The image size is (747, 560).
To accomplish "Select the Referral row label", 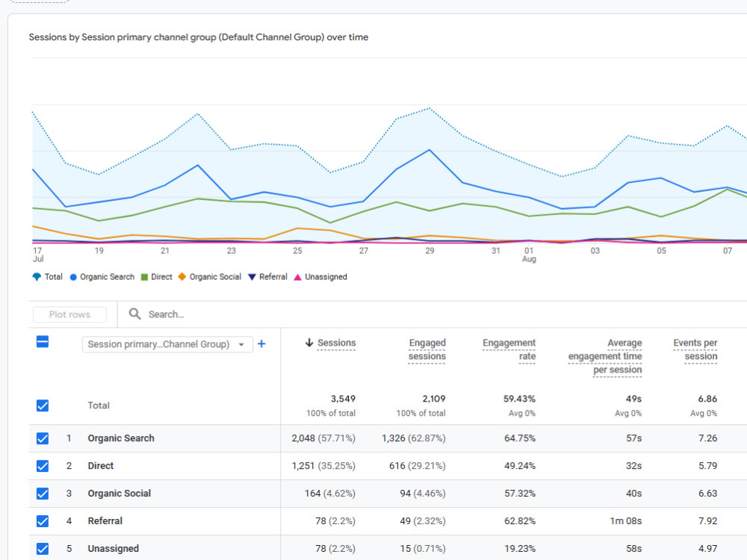I will 105,521.
